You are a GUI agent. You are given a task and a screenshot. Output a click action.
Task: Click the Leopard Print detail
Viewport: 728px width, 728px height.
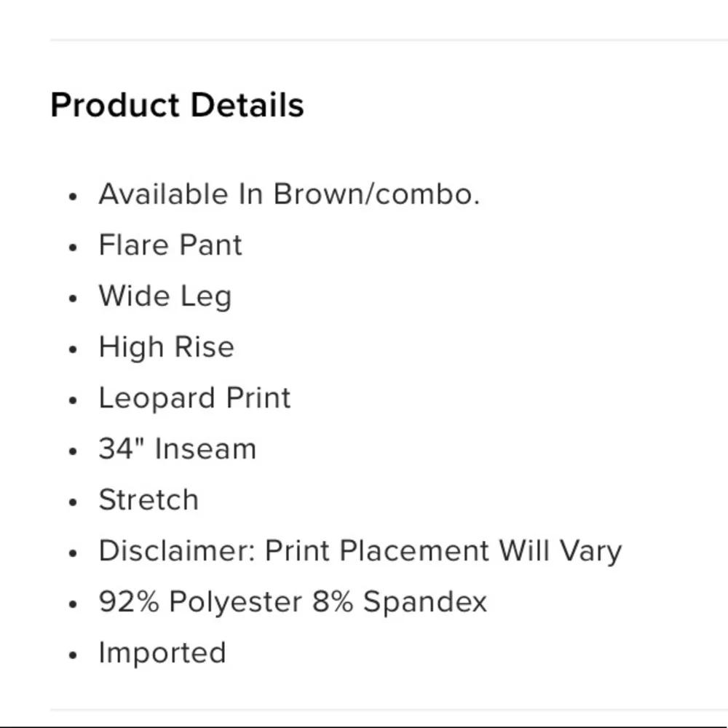click(x=194, y=398)
